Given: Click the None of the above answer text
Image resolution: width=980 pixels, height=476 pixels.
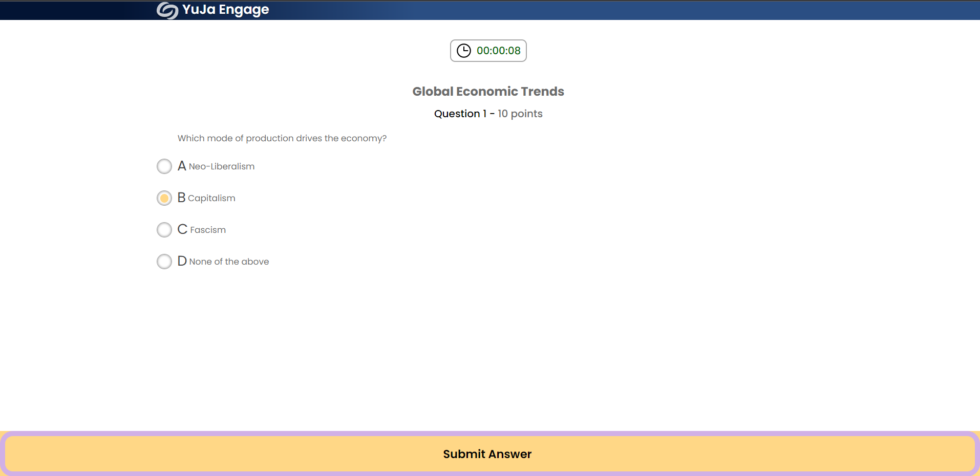Looking at the screenshot, I should pos(229,262).
